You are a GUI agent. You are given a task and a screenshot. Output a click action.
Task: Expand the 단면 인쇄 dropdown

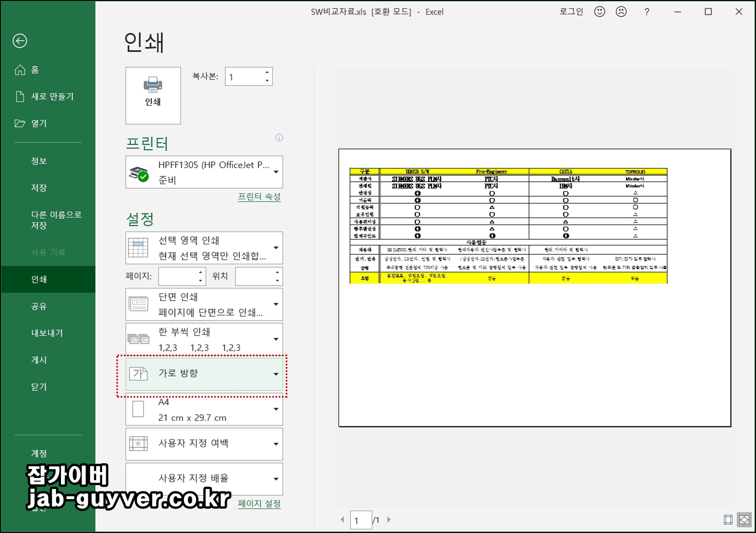pos(204,305)
